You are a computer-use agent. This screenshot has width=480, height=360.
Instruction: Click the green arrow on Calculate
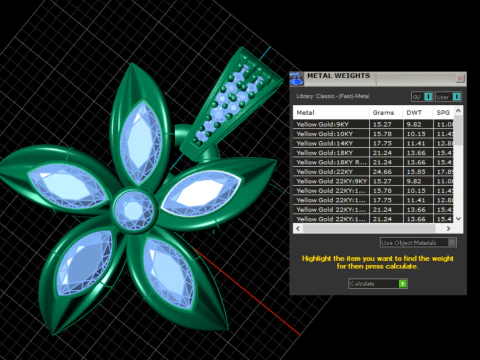(x=403, y=284)
